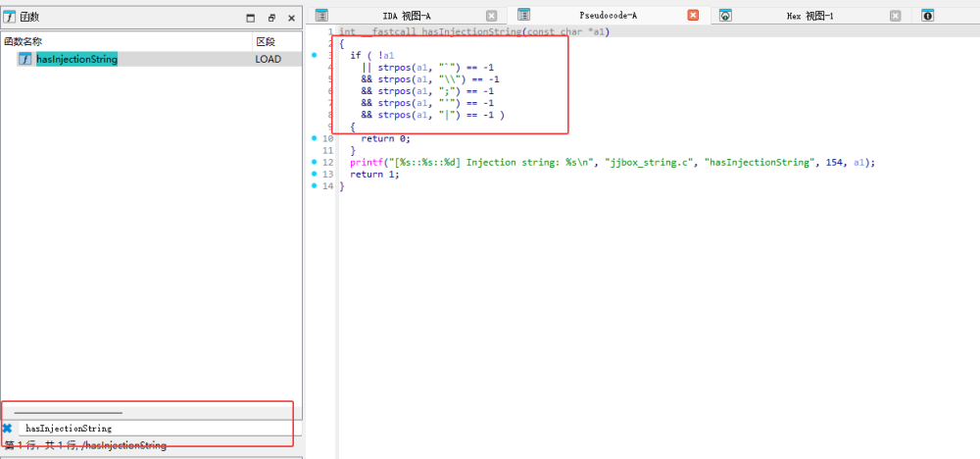Click the hasInjectionString filter input field

147,429
